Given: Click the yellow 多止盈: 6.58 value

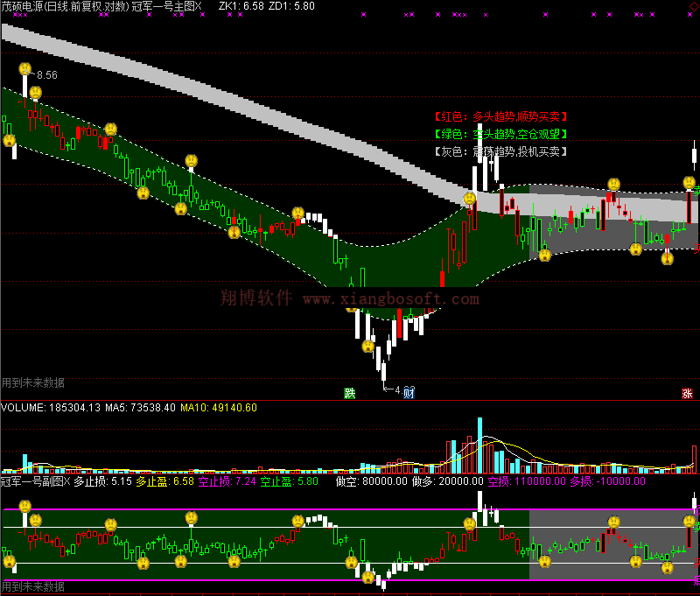Looking at the screenshot, I should pyautogui.click(x=165, y=481).
